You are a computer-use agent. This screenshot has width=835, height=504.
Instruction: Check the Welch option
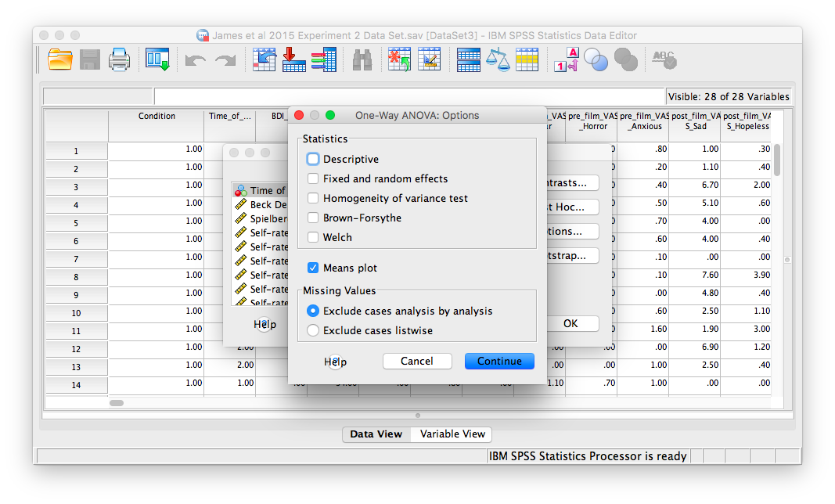(x=313, y=237)
